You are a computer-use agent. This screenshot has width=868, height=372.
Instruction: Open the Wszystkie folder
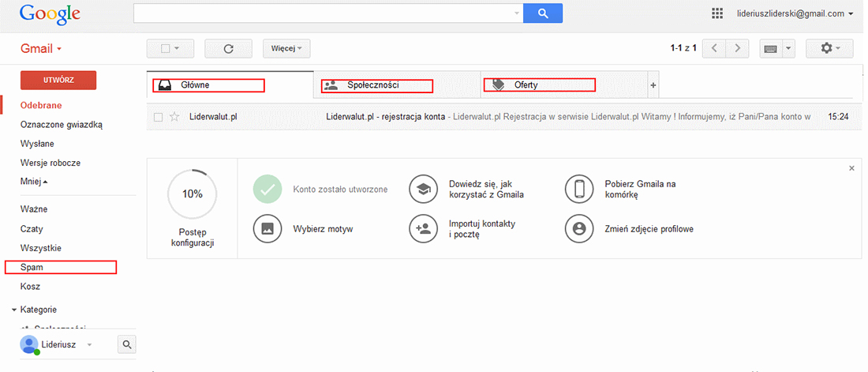click(40, 248)
